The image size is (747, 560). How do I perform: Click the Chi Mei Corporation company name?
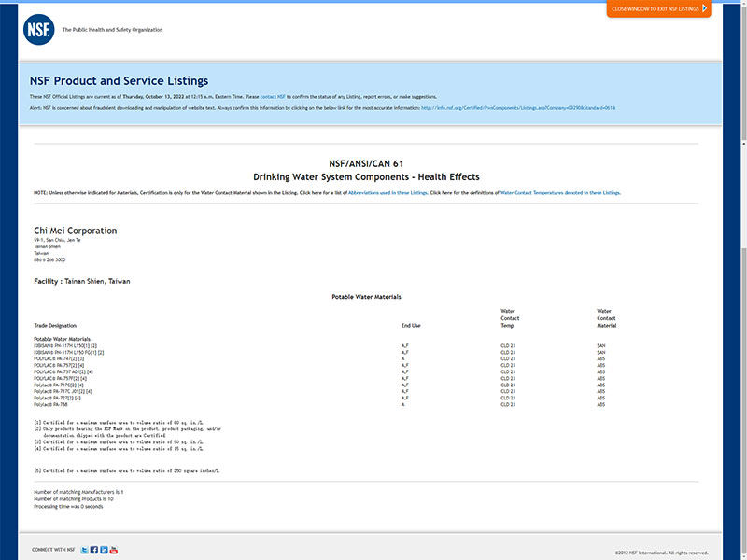(76, 231)
